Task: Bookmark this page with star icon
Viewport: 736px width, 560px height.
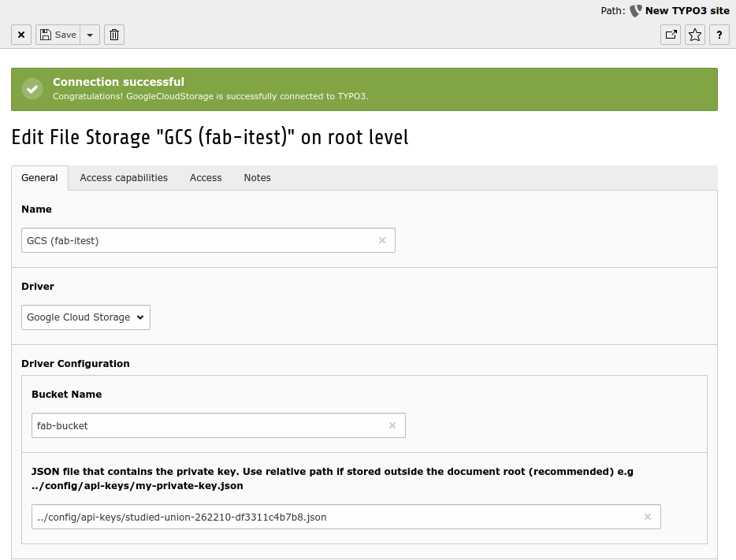Action: point(695,35)
